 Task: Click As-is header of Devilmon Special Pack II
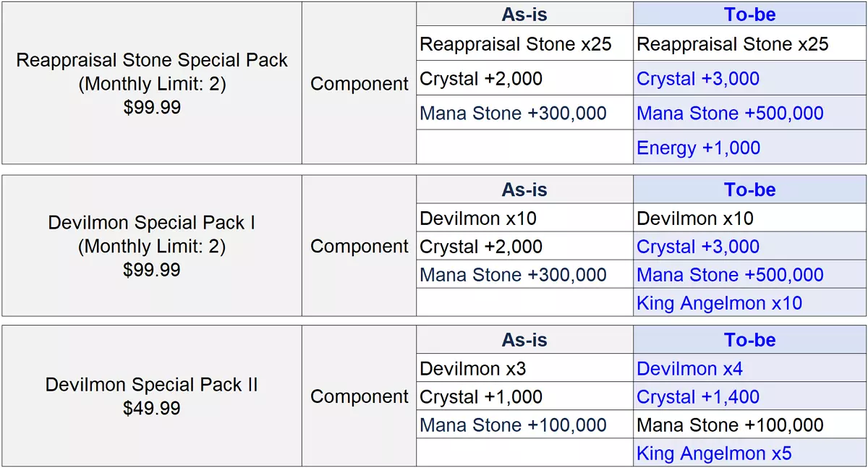coord(524,340)
